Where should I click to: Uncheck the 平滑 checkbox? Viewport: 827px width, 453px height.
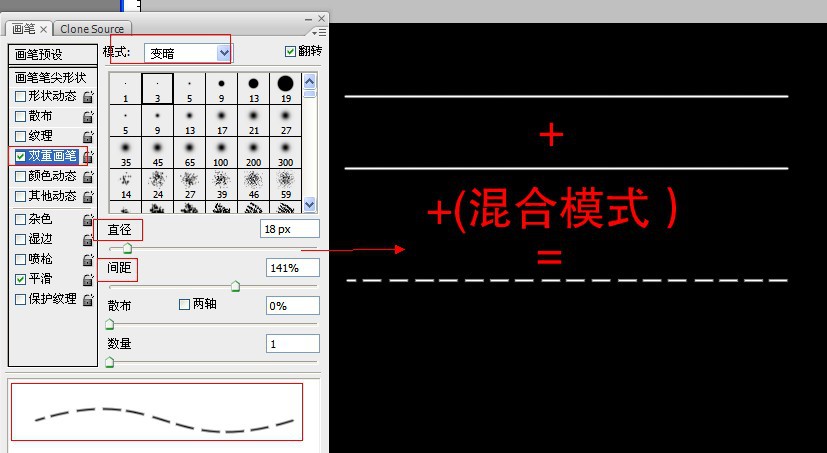21,279
